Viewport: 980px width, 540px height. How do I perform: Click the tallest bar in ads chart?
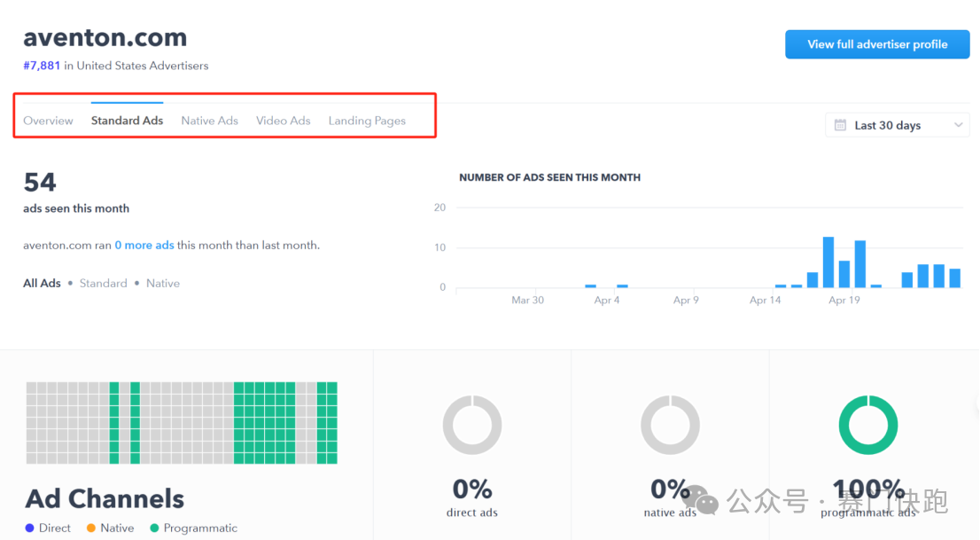(x=828, y=262)
